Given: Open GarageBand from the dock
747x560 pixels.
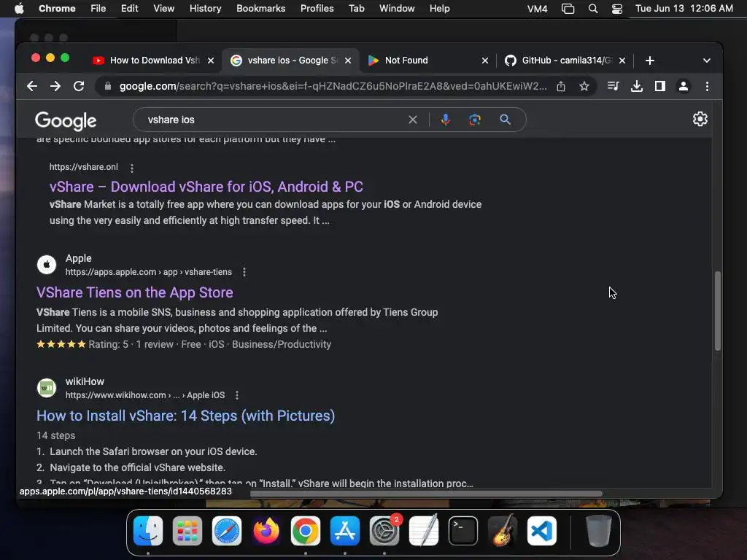Looking at the screenshot, I should 503,531.
